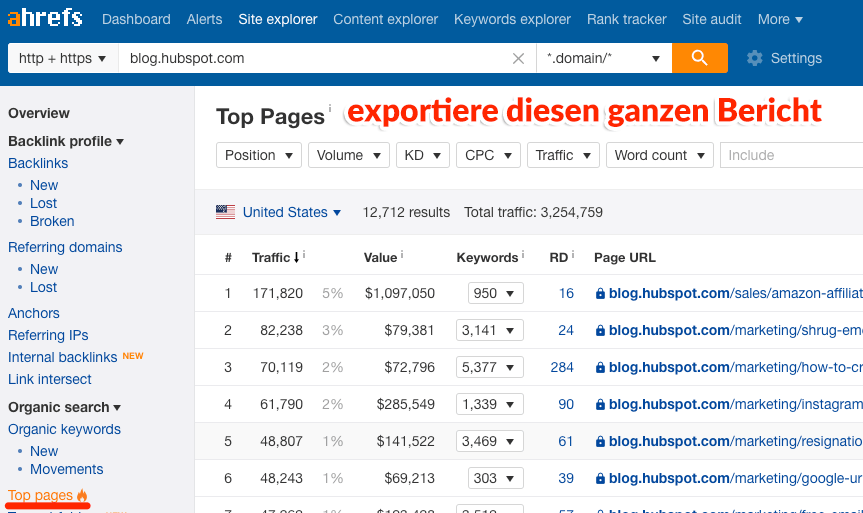
Task: Open the Volume filter dropdown
Action: 349,155
